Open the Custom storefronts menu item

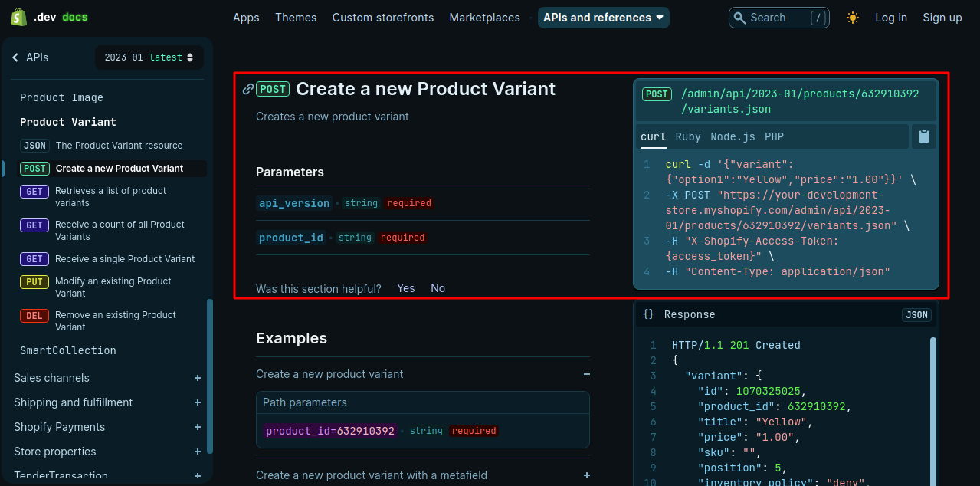383,18
